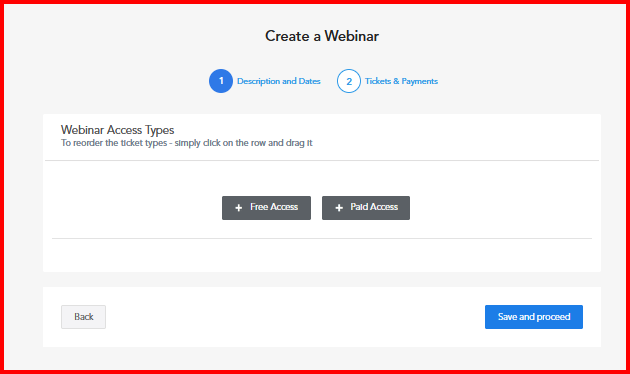Viewport: 630px width, 374px height.
Task: Go to Description and Dates step
Action: (278, 81)
